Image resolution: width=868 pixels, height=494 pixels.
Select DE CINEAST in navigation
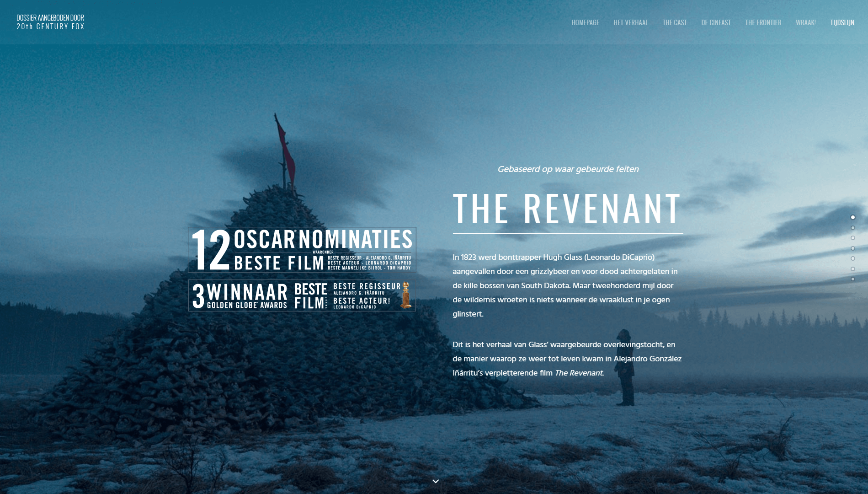(716, 22)
